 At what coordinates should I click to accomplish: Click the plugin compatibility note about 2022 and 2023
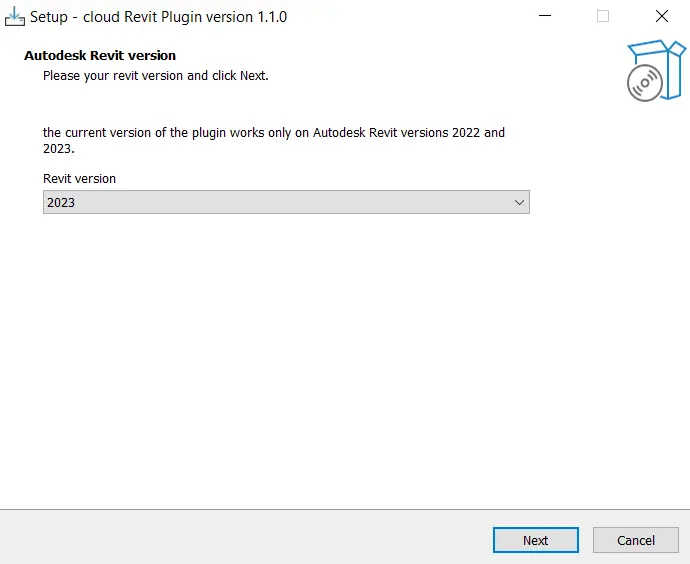pyautogui.click(x=274, y=140)
